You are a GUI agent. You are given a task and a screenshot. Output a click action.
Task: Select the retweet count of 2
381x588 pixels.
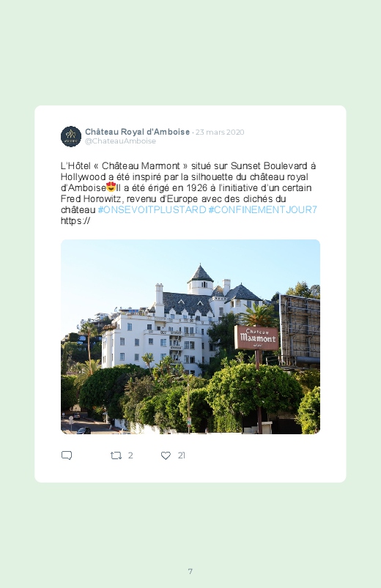tap(130, 455)
